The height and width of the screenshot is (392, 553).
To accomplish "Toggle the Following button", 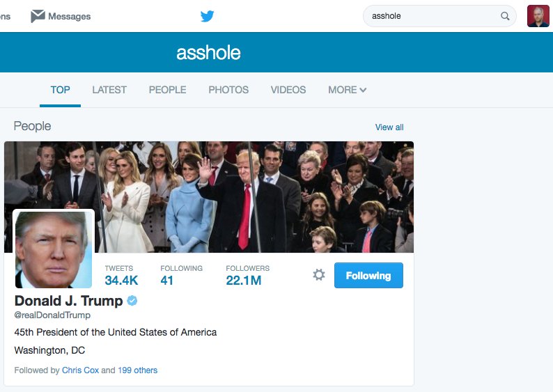I will 368,275.
